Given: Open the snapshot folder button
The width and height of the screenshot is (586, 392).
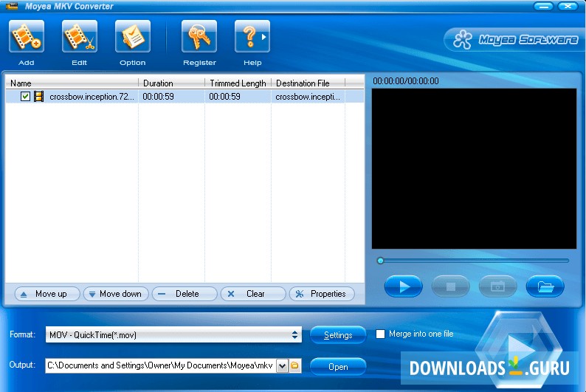Looking at the screenshot, I should [x=545, y=286].
